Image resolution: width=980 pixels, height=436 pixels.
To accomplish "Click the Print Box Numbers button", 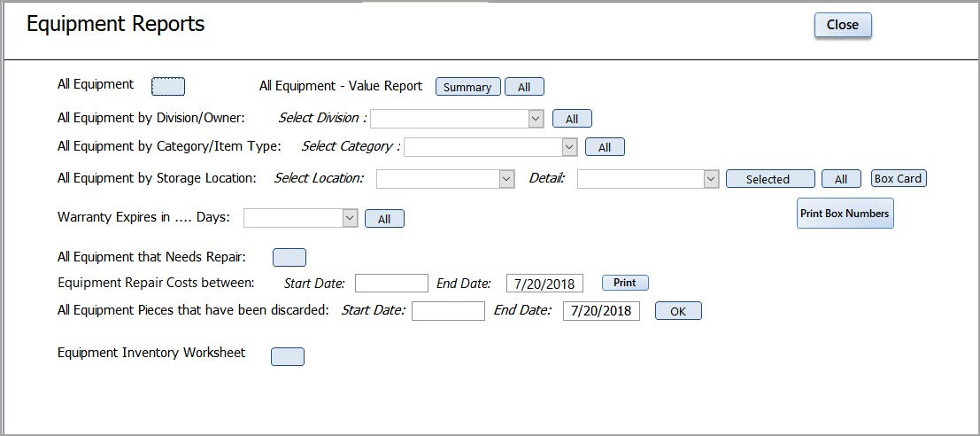I will 845,214.
